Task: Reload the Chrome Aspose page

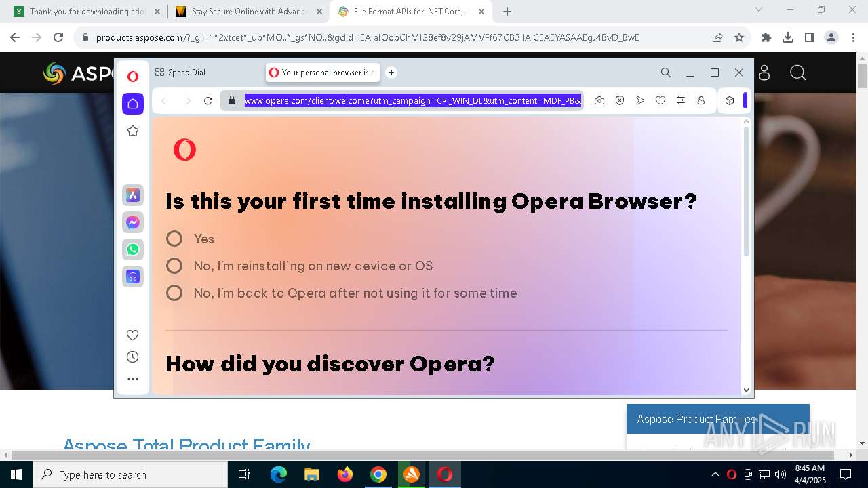Action: click(x=58, y=37)
